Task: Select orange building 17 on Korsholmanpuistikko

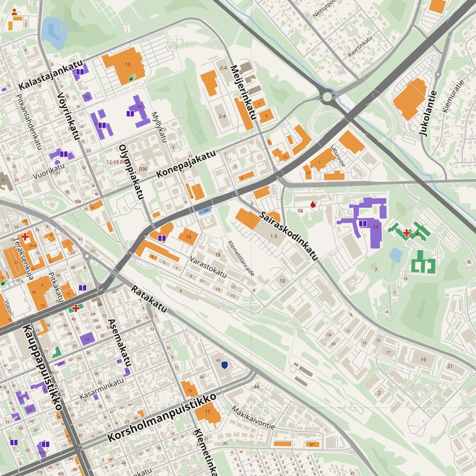Action: pos(208,413)
